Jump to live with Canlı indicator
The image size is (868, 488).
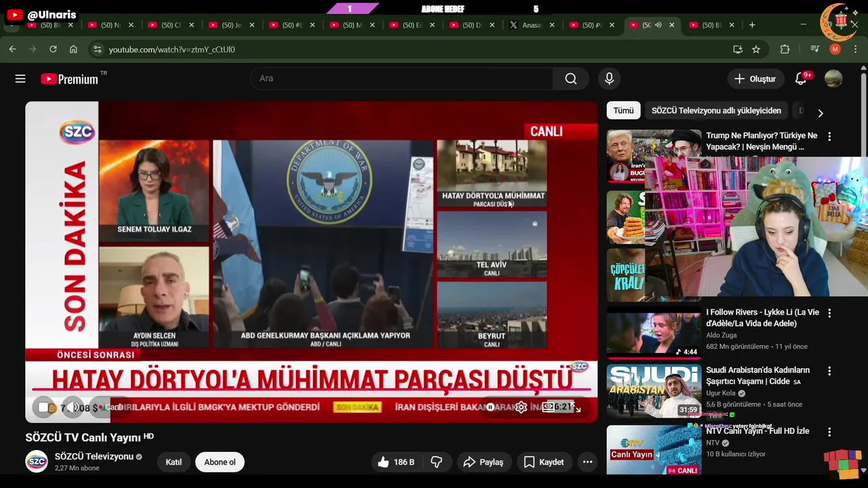[x=110, y=407]
